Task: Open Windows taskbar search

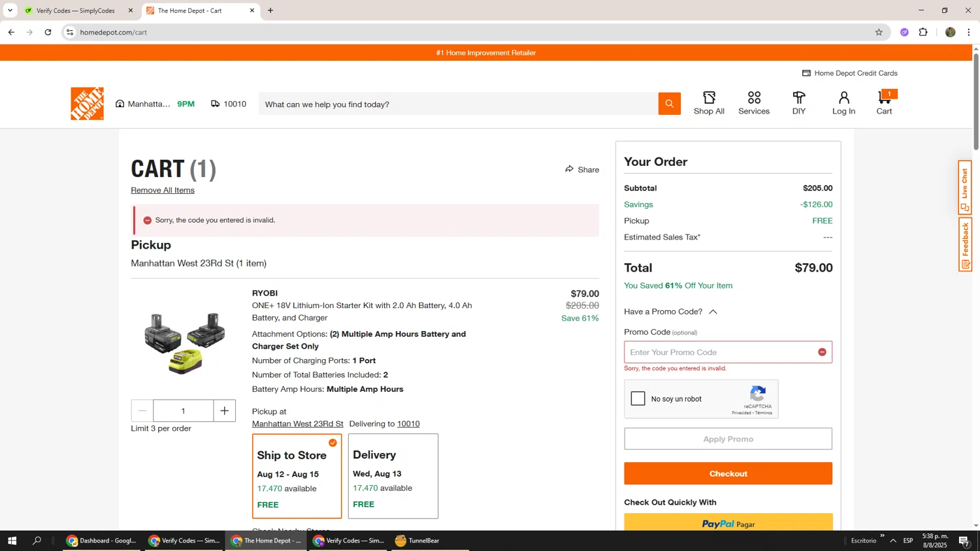Action: 37,541
